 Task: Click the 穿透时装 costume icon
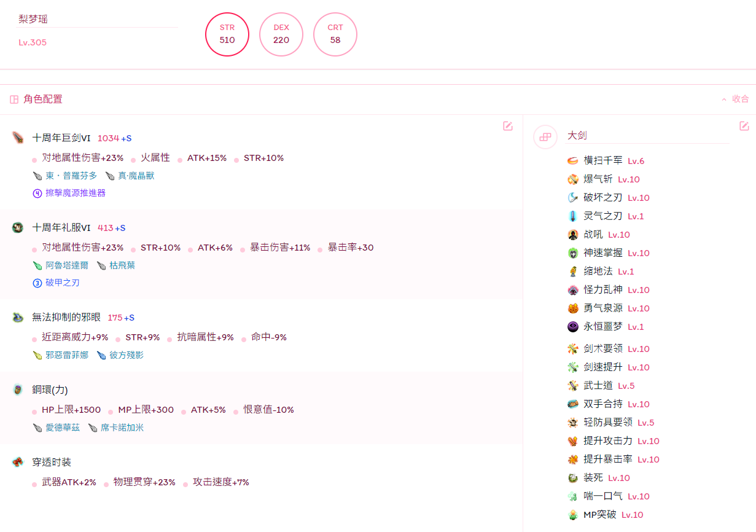[18, 462]
